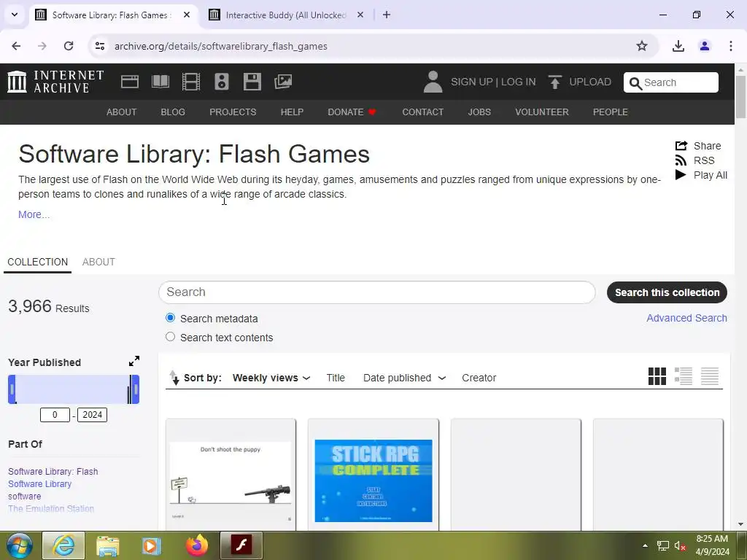Toggle sort direction arrows
This screenshot has width=747, height=560.
pyautogui.click(x=174, y=378)
